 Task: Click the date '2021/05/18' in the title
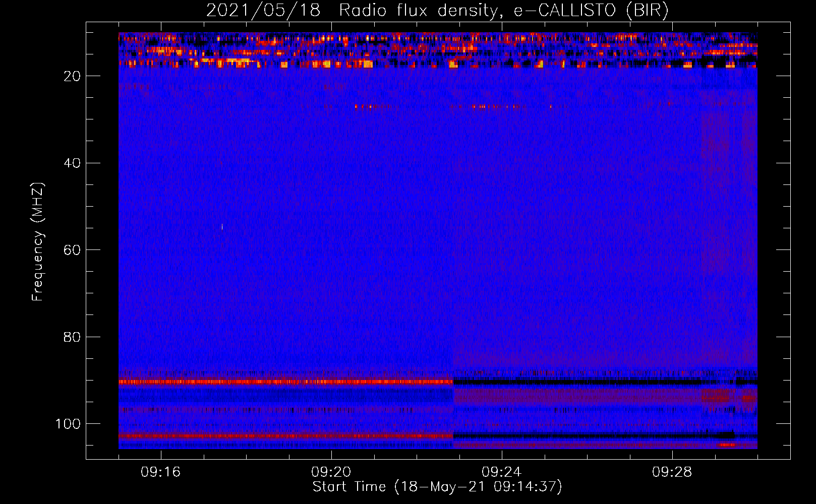click(x=263, y=11)
